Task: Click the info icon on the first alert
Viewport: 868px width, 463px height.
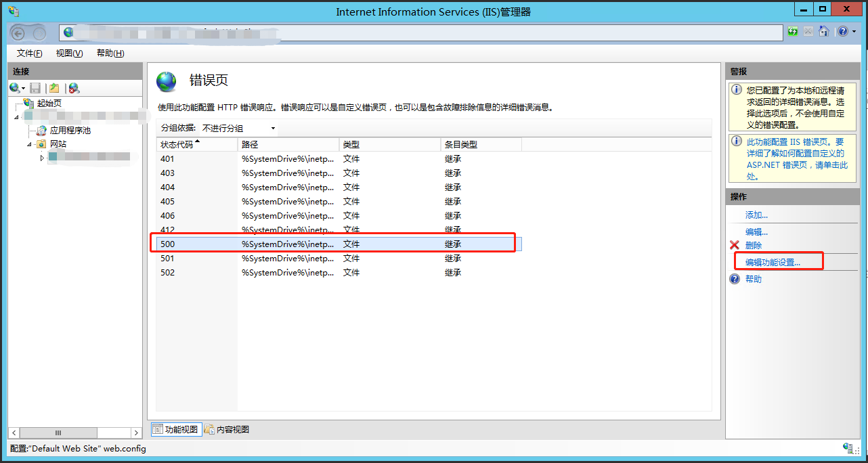Action: (737, 89)
